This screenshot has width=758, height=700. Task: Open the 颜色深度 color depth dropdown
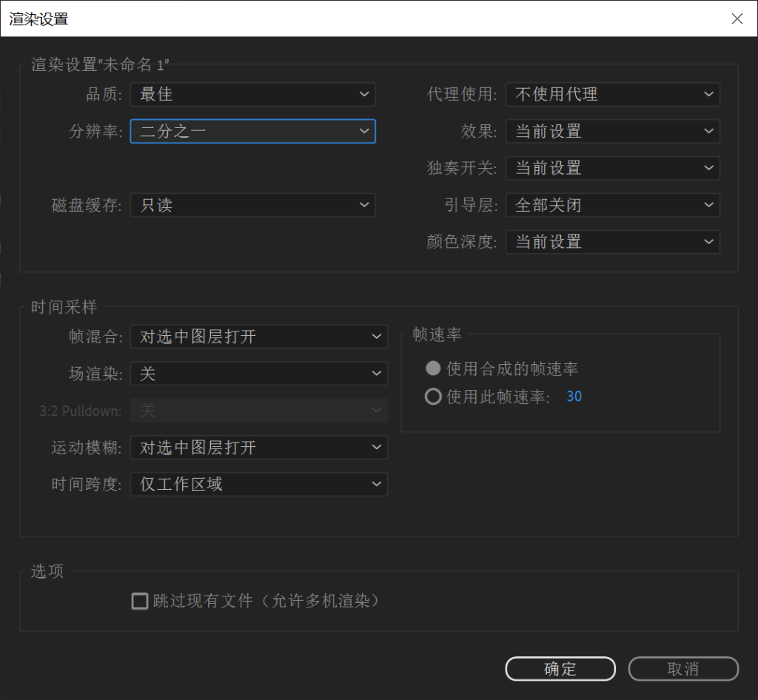click(612, 242)
